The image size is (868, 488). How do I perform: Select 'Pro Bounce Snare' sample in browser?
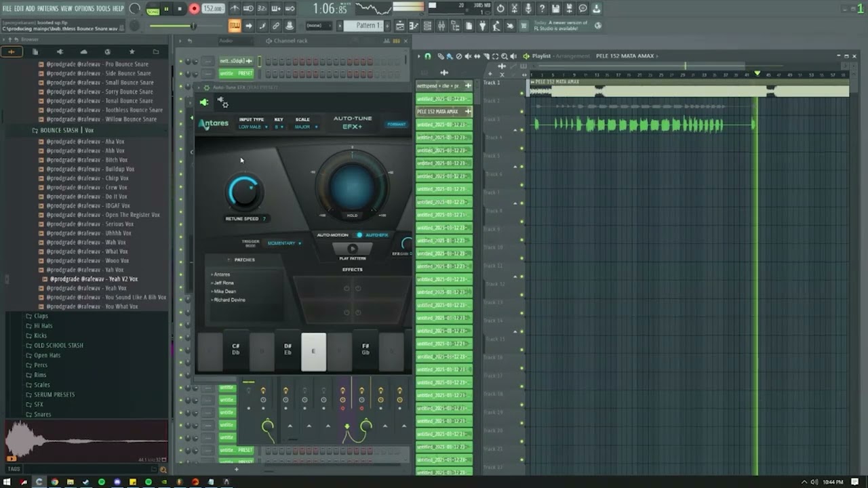tap(98, 64)
